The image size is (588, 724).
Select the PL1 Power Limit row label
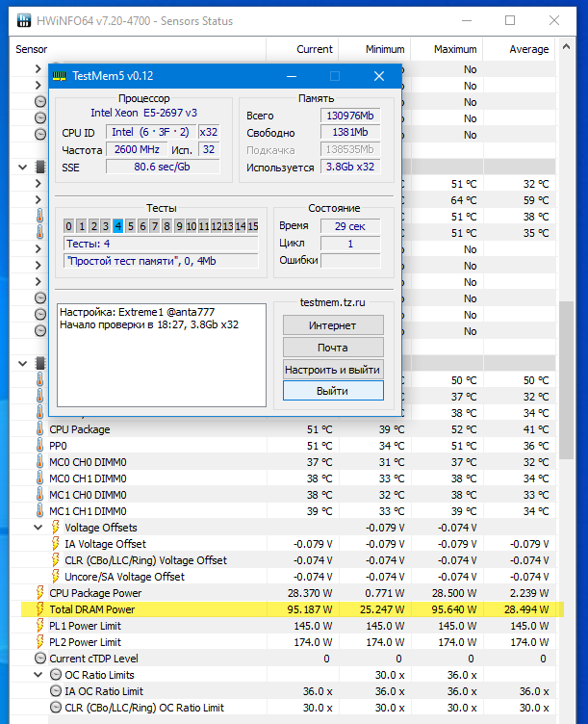click(x=85, y=626)
